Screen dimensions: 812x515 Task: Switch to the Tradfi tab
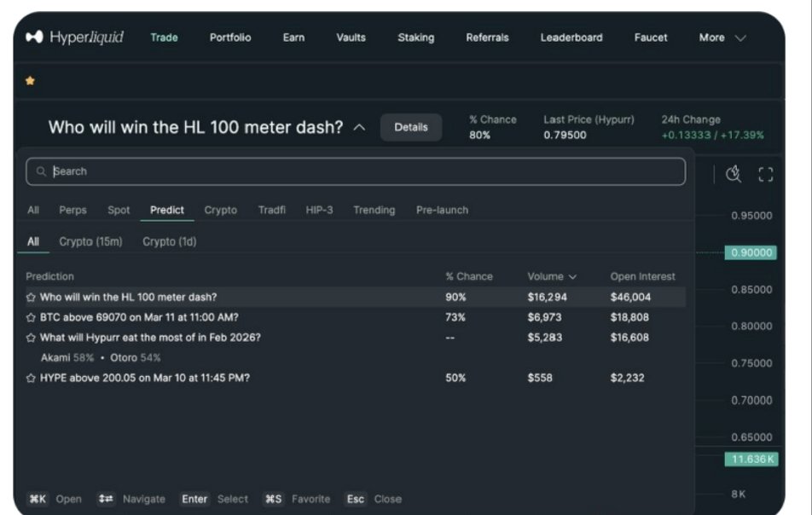tap(272, 210)
